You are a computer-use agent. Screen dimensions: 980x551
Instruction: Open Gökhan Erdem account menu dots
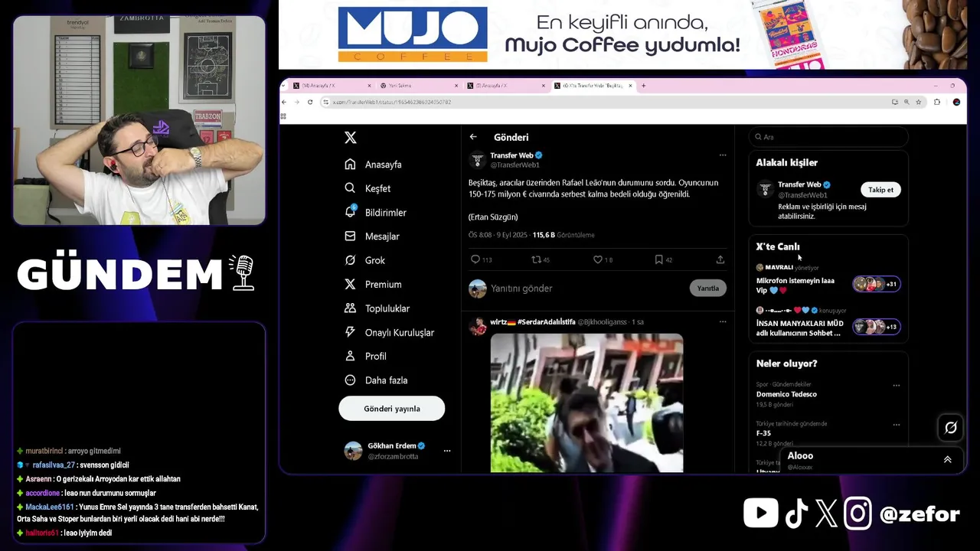(447, 451)
